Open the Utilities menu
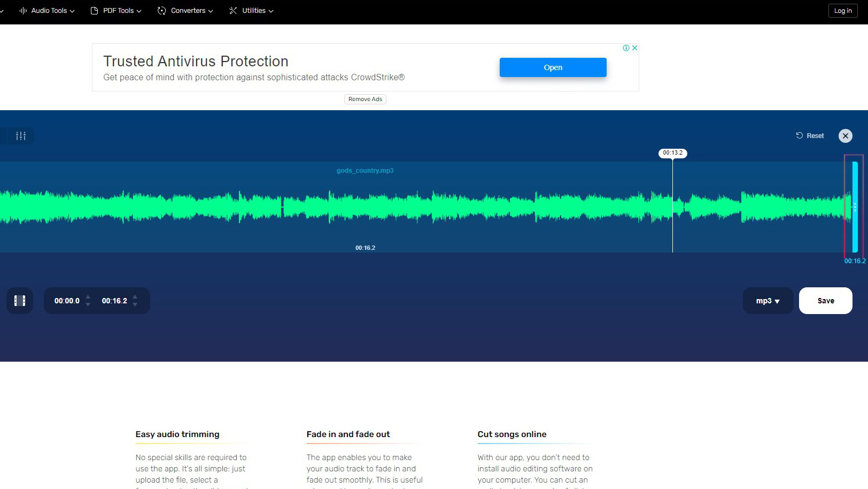Screen dimensions: 868x489 (x=251, y=11)
